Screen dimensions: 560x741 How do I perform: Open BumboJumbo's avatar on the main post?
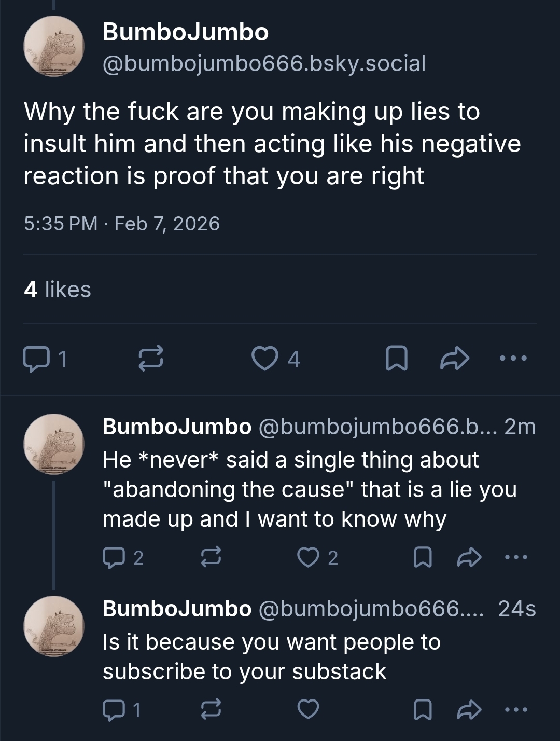pos(53,46)
